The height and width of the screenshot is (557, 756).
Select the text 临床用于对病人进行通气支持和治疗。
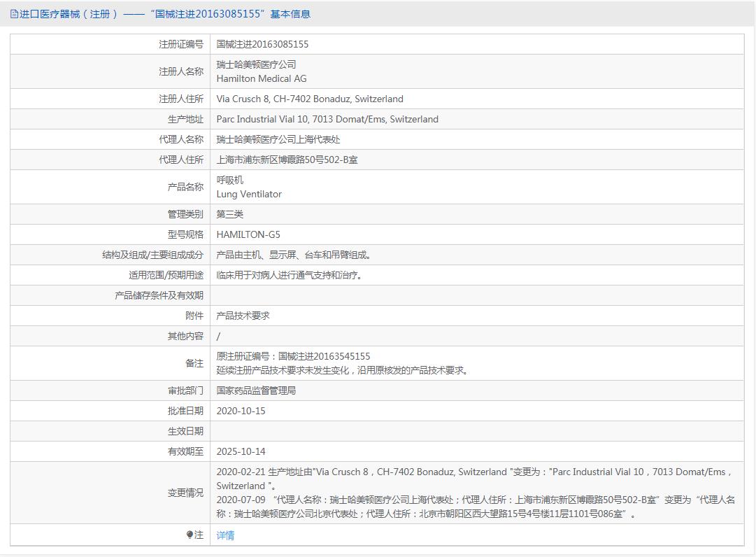tap(290, 275)
